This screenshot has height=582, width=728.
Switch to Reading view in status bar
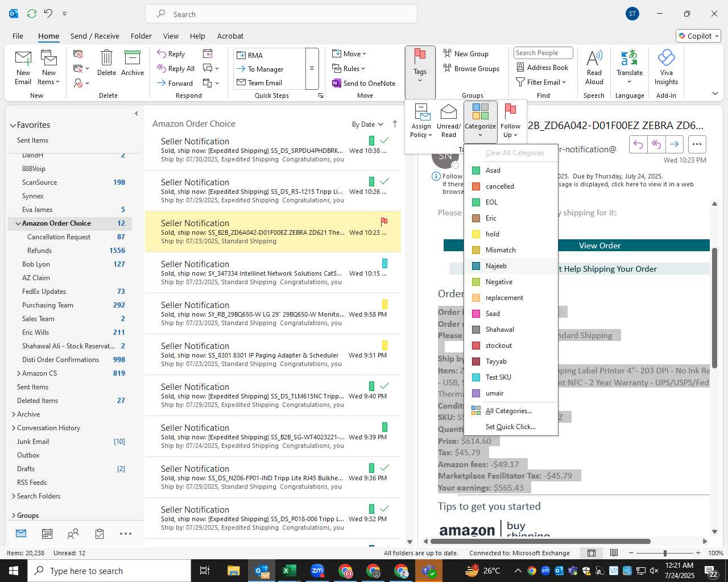(614, 553)
